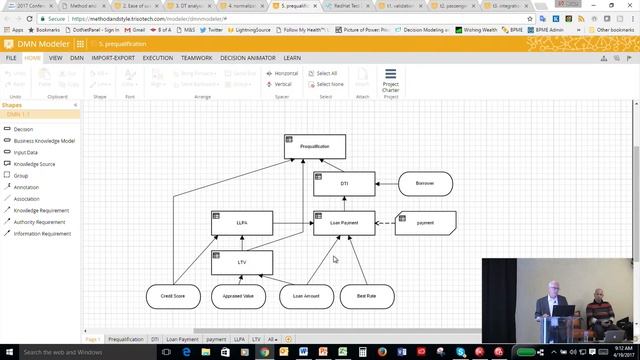Open the apps grid next to DMN Modeler
The width and height of the screenshot is (640, 360).
(x=80, y=44)
